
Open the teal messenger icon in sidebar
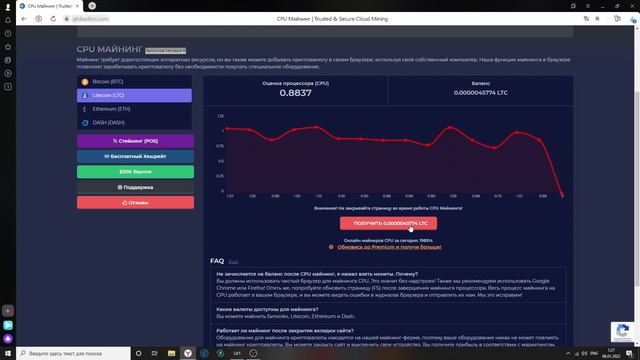click(8, 325)
